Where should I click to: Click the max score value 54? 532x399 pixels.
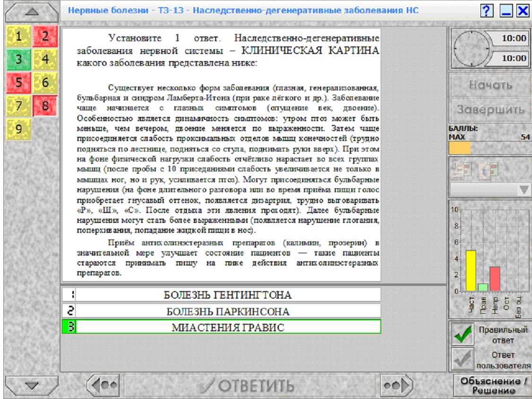tap(525, 137)
